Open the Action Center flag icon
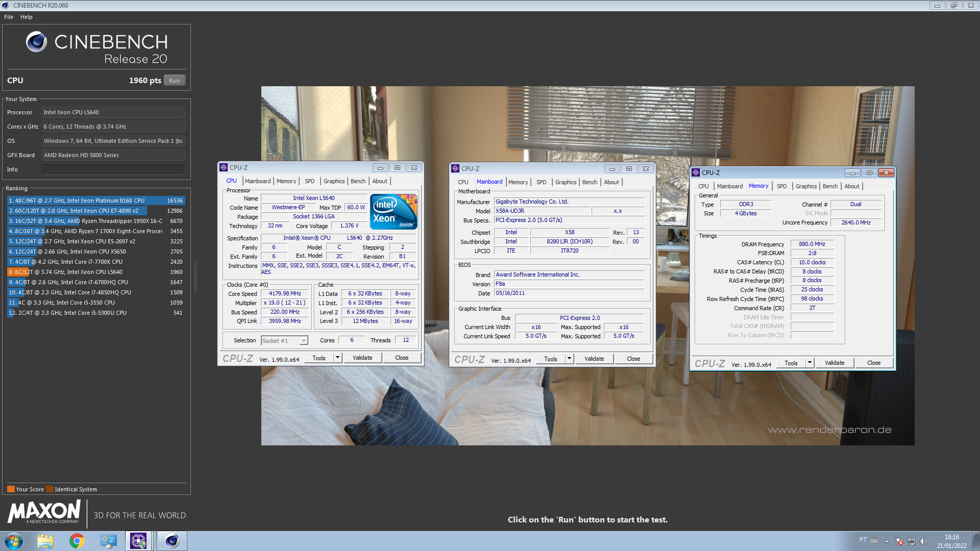Viewport: 980px width, 551px height. (x=899, y=541)
